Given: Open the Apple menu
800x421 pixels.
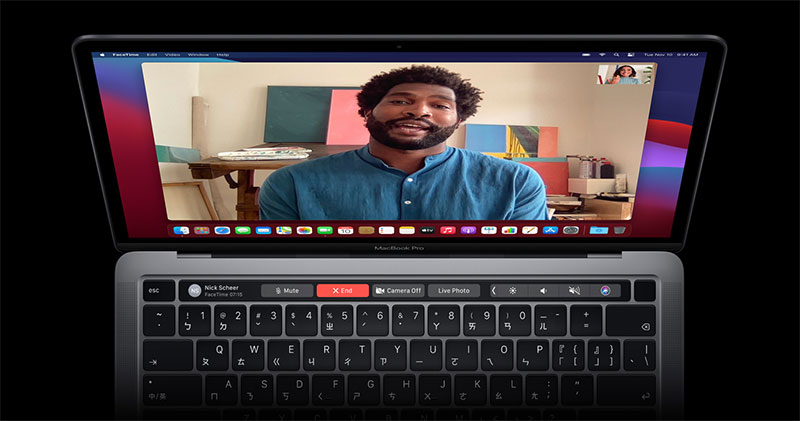Looking at the screenshot, I should point(102,55).
